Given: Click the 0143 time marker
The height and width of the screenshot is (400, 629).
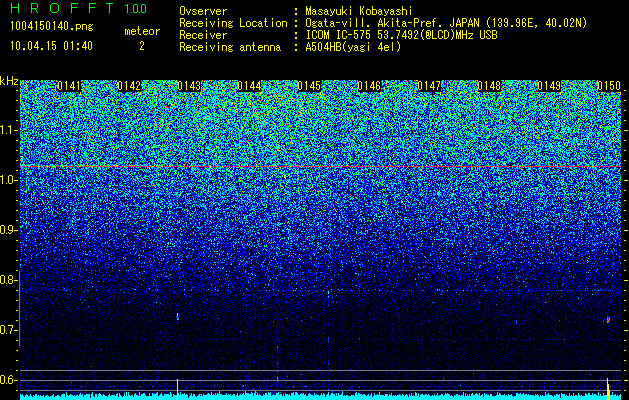Looking at the screenshot, I should (x=189, y=86).
